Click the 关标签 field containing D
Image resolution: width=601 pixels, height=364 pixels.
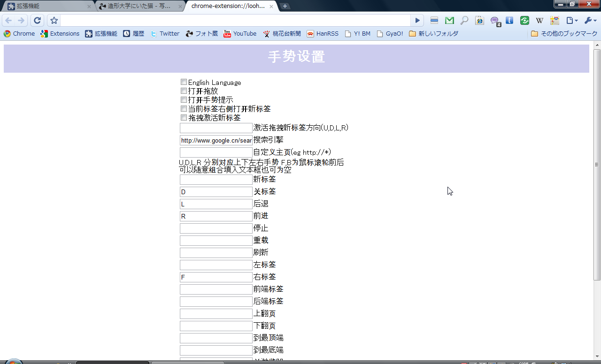[216, 192]
